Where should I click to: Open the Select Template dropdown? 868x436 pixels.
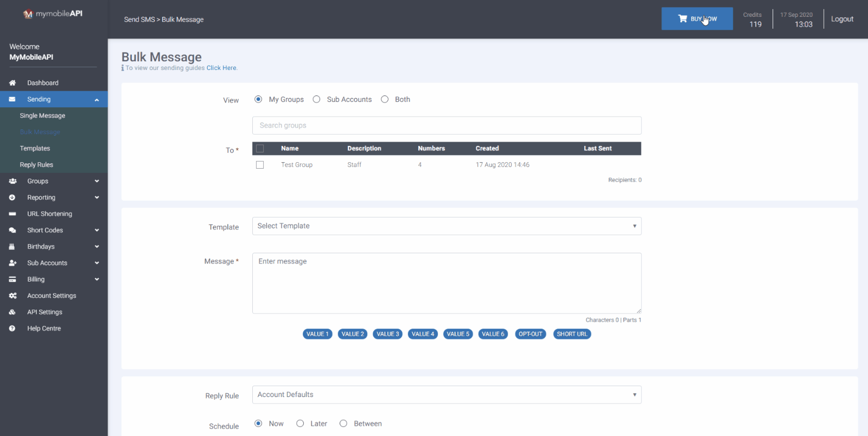pyautogui.click(x=446, y=226)
